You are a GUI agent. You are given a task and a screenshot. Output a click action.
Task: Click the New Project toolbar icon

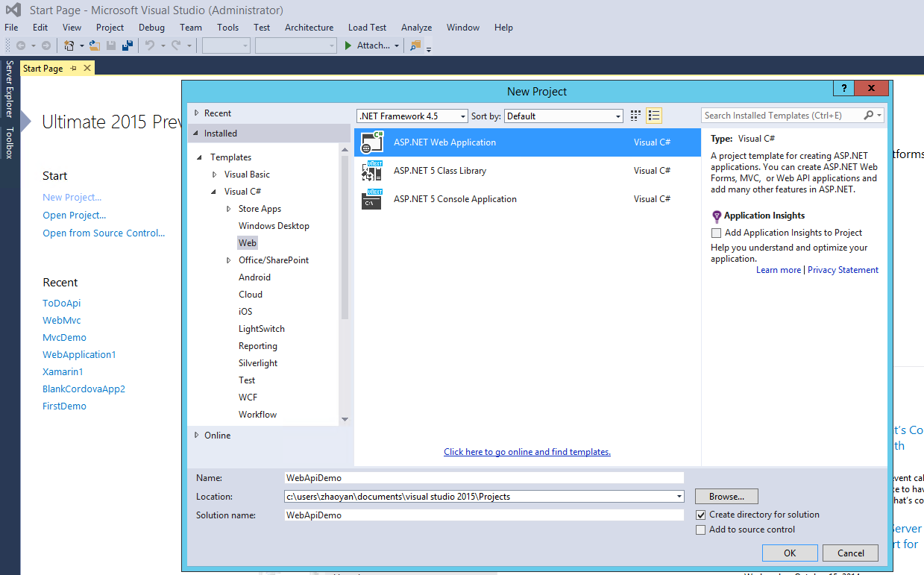point(69,45)
